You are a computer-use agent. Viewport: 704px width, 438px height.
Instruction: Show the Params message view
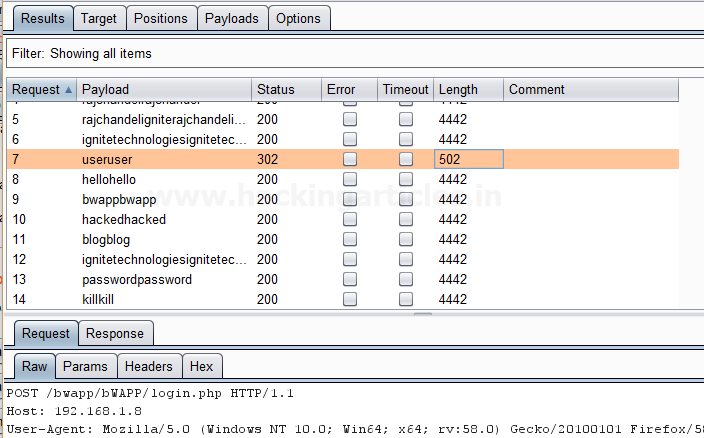[x=85, y=366]
